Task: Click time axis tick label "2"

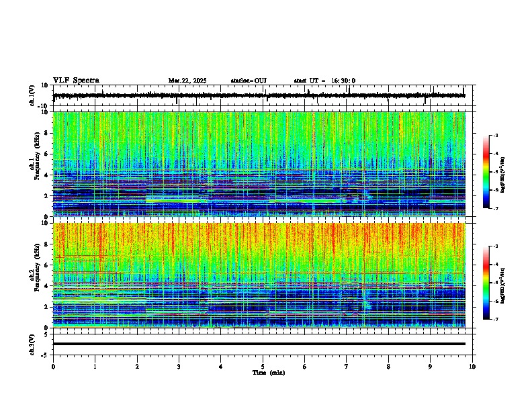Action: click(x=137, y=367)
